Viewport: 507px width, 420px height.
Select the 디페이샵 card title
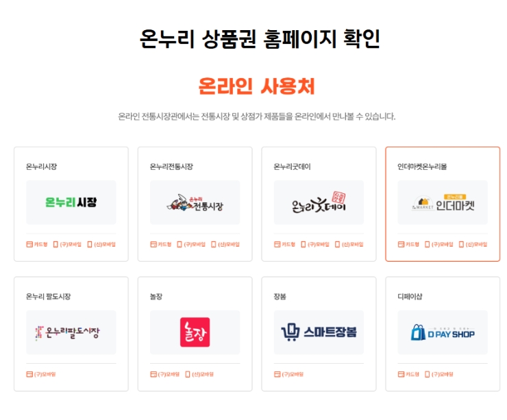tap(410, 297)
